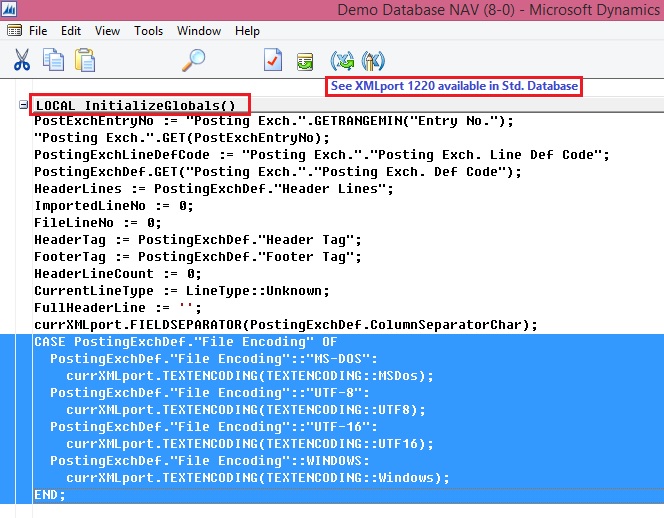
Task: Click the green arrow window toolbar icon
Action: click(x=305, y=62)
